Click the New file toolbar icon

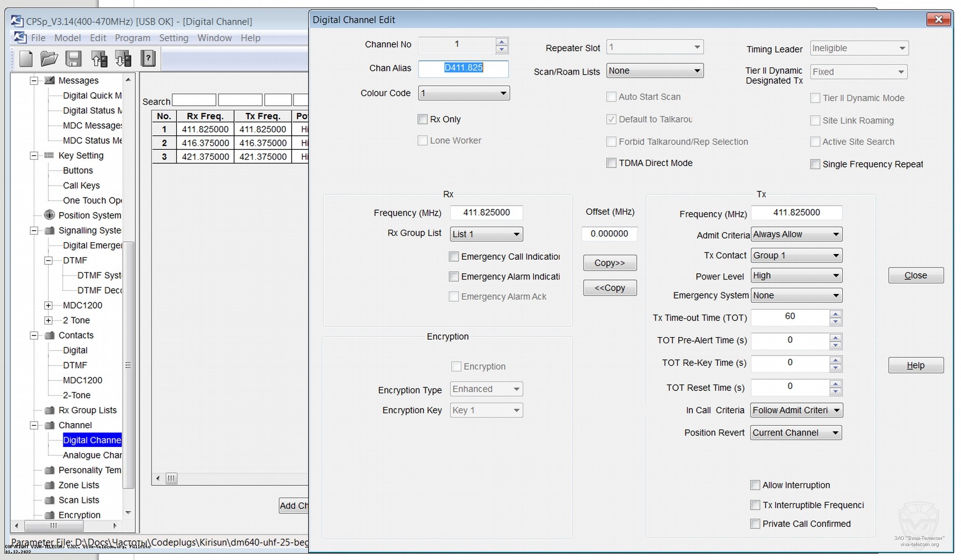(x=26, y=59)
